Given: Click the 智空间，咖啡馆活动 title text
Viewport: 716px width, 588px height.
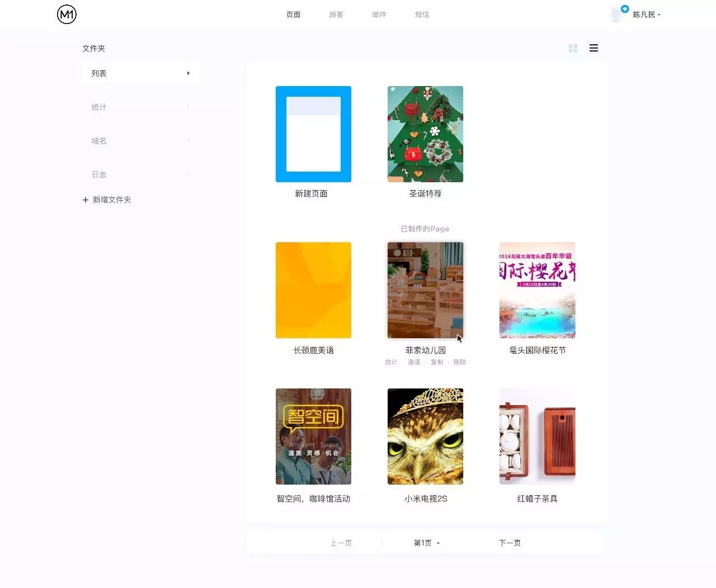Looking at the screenshot, I should pyautogui.click(x=313, y=499).
